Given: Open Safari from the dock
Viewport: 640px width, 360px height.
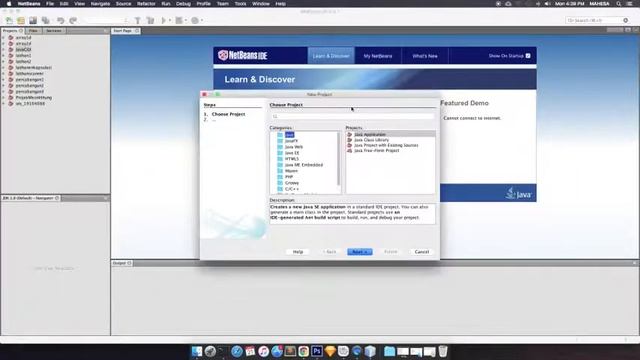Looking at the screenshot, I should pos(237,351).
